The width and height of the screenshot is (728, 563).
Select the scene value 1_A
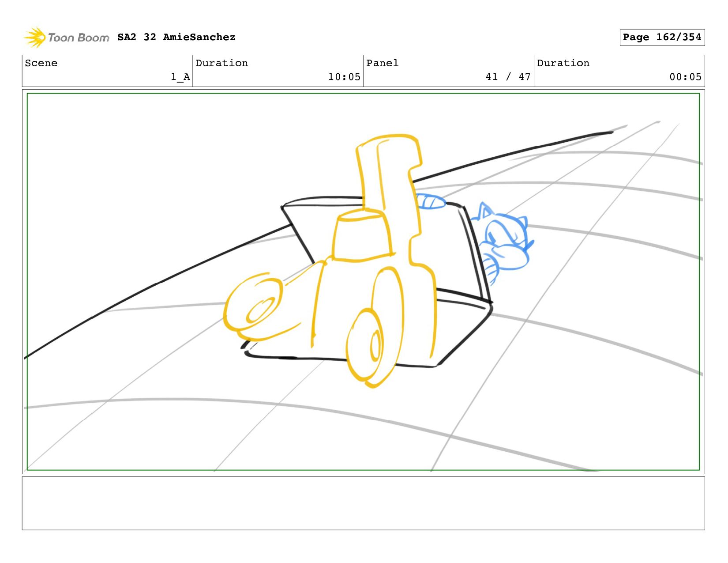point(180,77)
